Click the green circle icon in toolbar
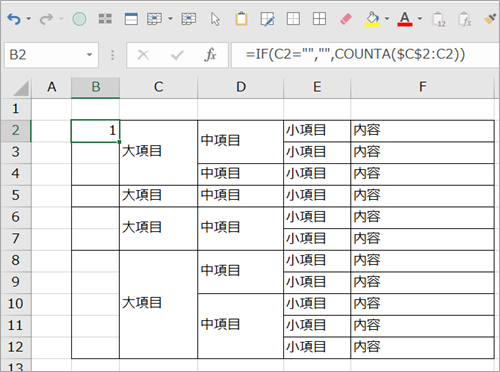Screen dimensions: 500x372 [79, 19]
